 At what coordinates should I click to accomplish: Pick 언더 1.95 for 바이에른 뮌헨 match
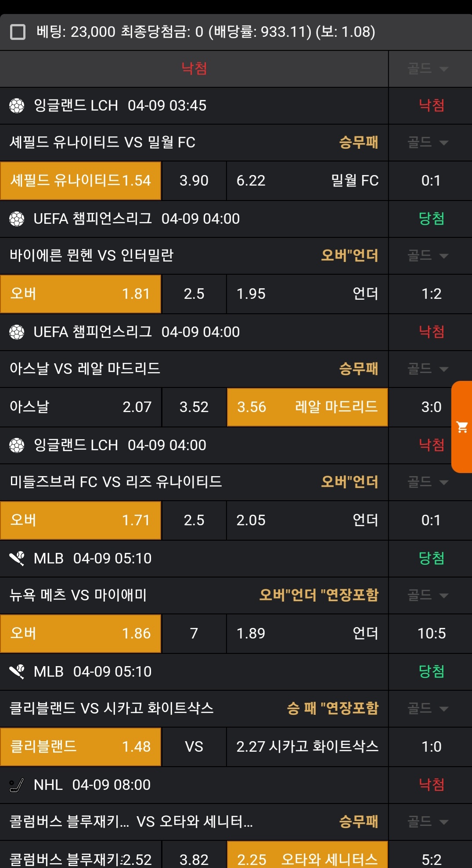(307, 294)
